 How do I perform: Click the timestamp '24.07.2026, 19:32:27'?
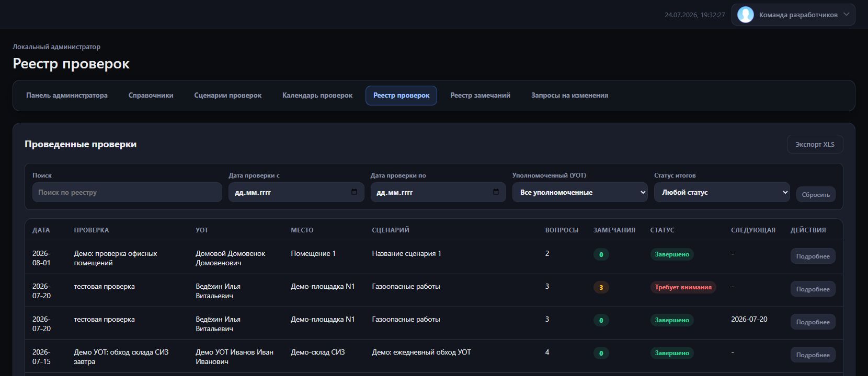coord(694,15)
